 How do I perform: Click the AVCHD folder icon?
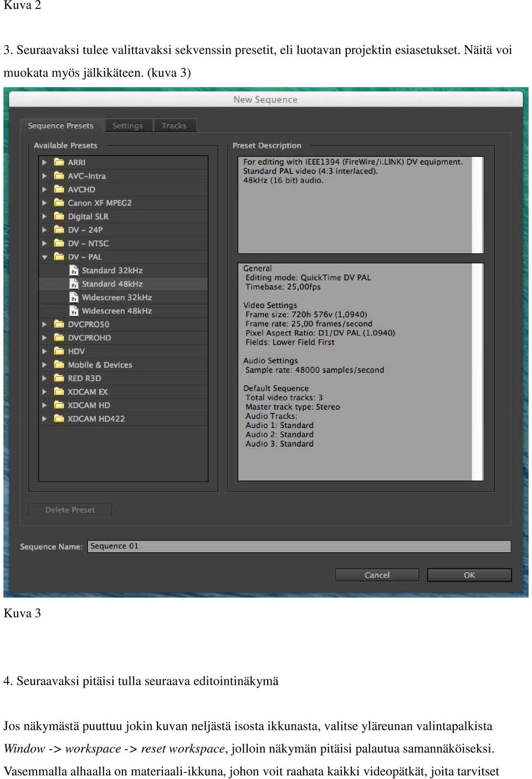[x=59, y=189]
